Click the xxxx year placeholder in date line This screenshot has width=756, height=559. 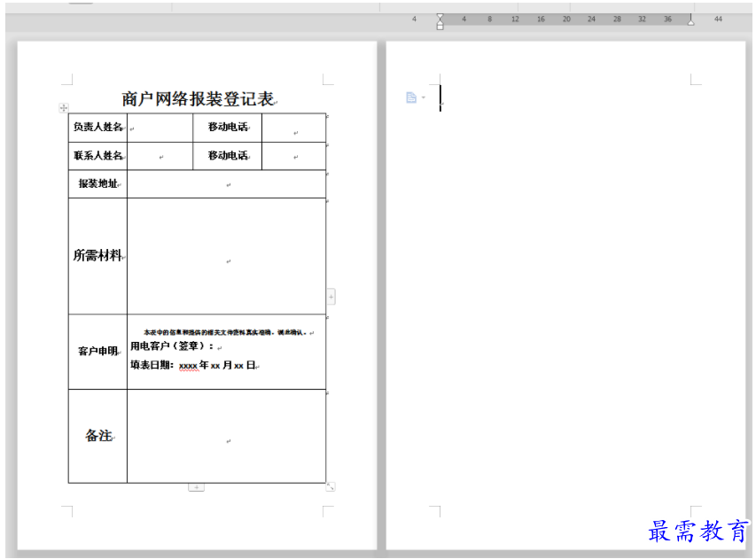[188, 366]
